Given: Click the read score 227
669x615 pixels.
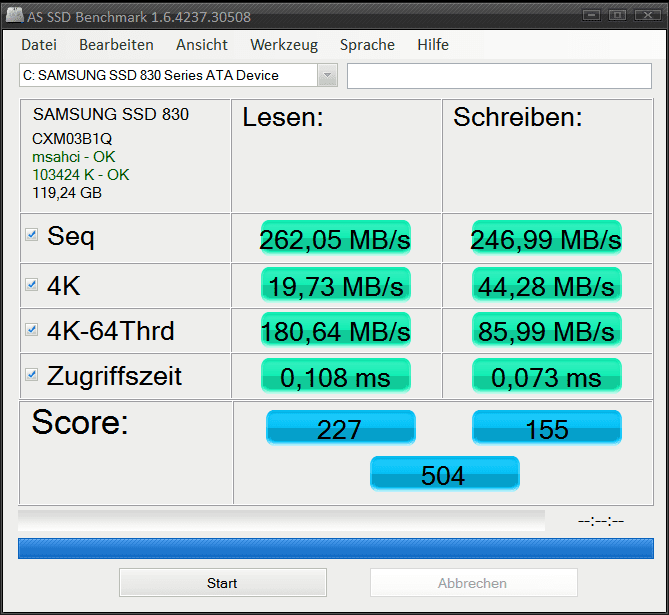Looking at the screenshot, I should (x=340, y=428).
